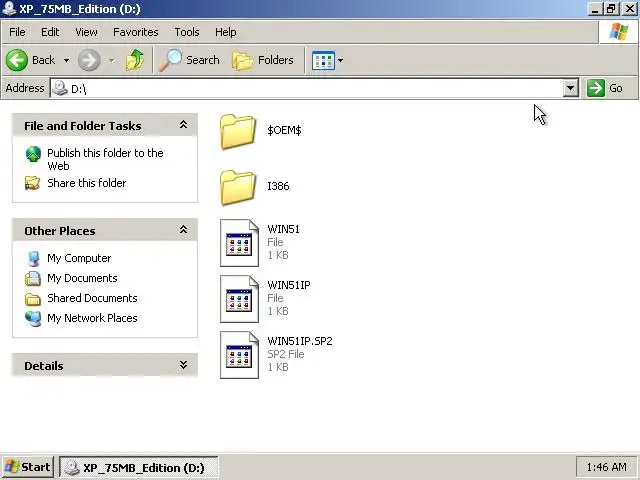Expand the Details panel
The image size is (640, 480).
point(183,365)
